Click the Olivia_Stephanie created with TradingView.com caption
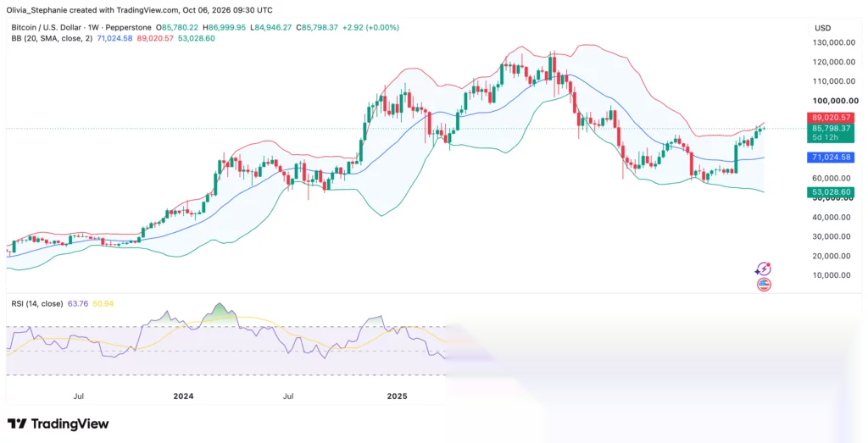868x443 pixels. pos(140,10)
